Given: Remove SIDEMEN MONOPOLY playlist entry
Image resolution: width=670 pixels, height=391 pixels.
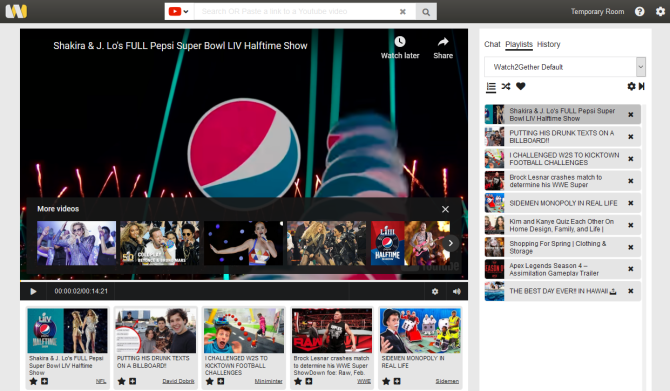Looking at the screenshot, I should tap(631, 203).
